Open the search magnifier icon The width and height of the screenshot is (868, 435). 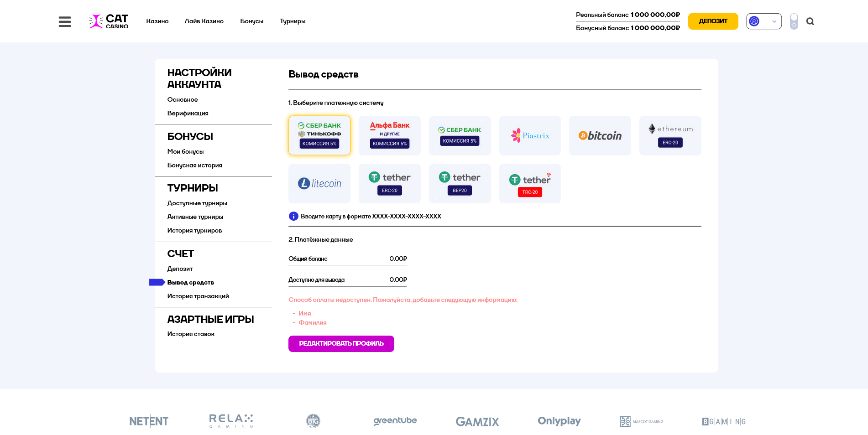click(810, 21)
